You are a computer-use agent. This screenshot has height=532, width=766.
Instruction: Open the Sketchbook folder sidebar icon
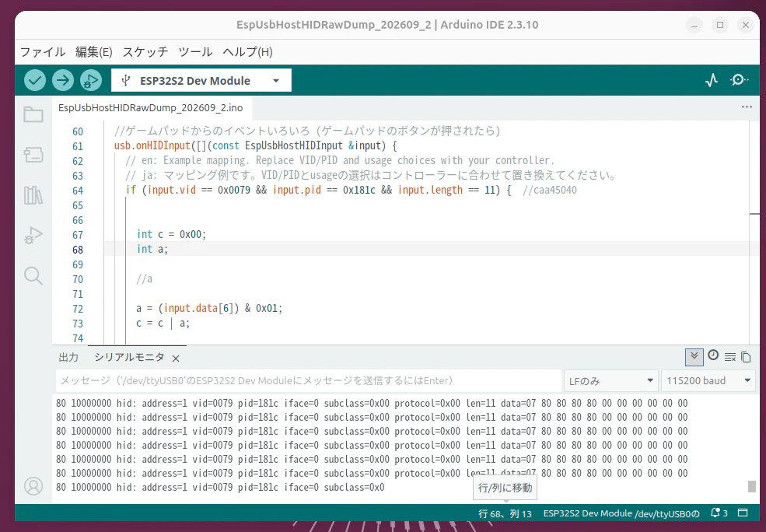tap(33, 114)
